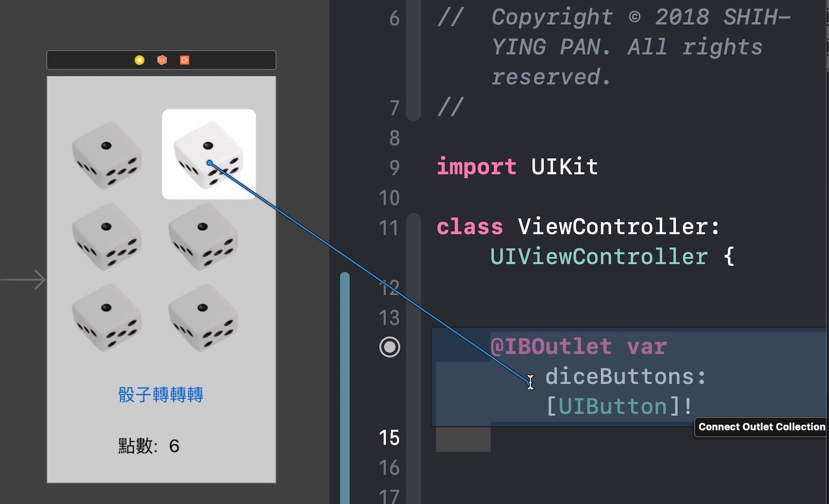Click the Exit icon in the scene dock
The width and height of the screenshot is (829, 504).
184,60
